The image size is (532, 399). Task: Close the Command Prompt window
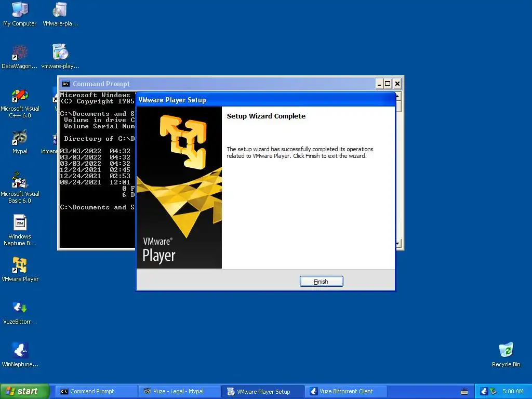click(397, 84)
